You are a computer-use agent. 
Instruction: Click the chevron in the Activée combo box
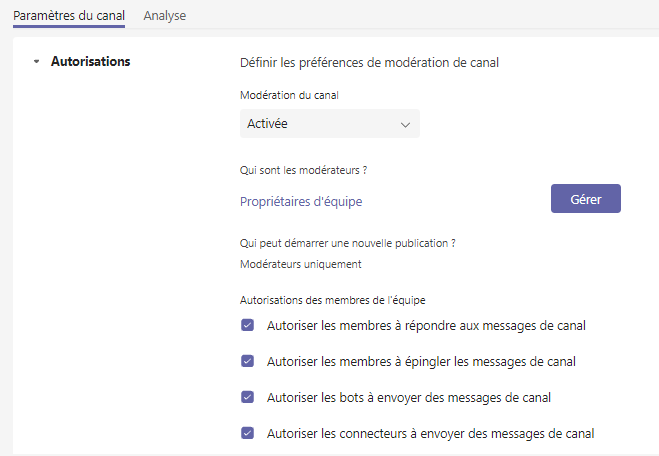tap(405, 125)
